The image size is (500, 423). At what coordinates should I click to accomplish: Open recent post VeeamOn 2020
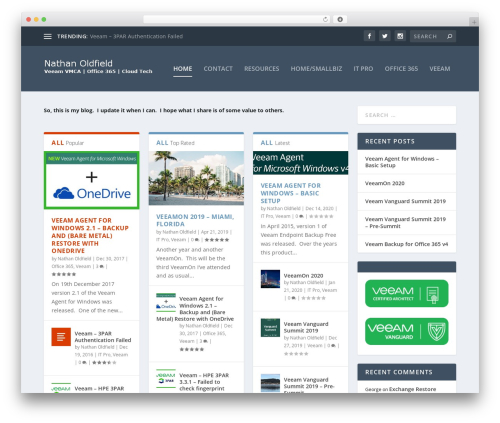tap(385, 183)
